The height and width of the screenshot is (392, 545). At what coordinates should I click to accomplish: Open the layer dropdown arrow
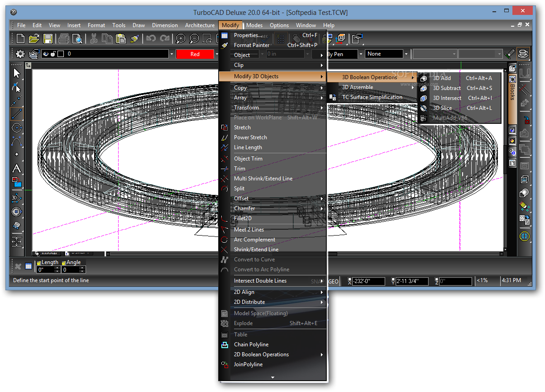tap(172, 54)
